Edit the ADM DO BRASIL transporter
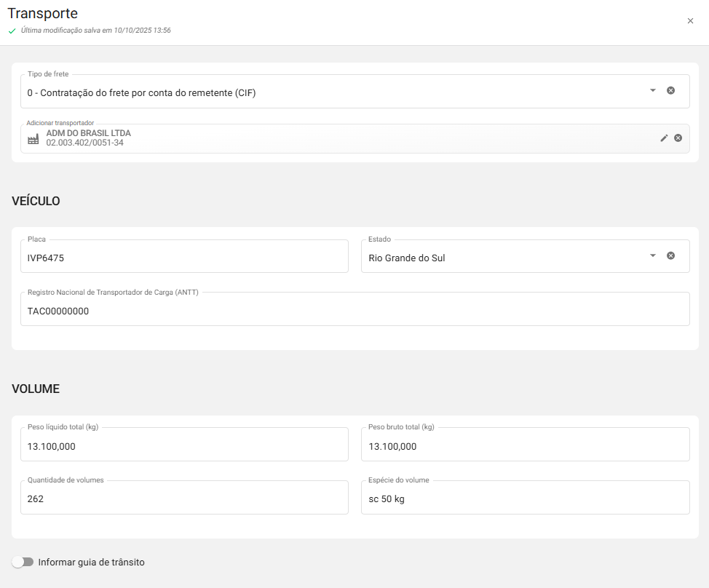The height and width of the screenshot is (588, 709). point(664,138)
